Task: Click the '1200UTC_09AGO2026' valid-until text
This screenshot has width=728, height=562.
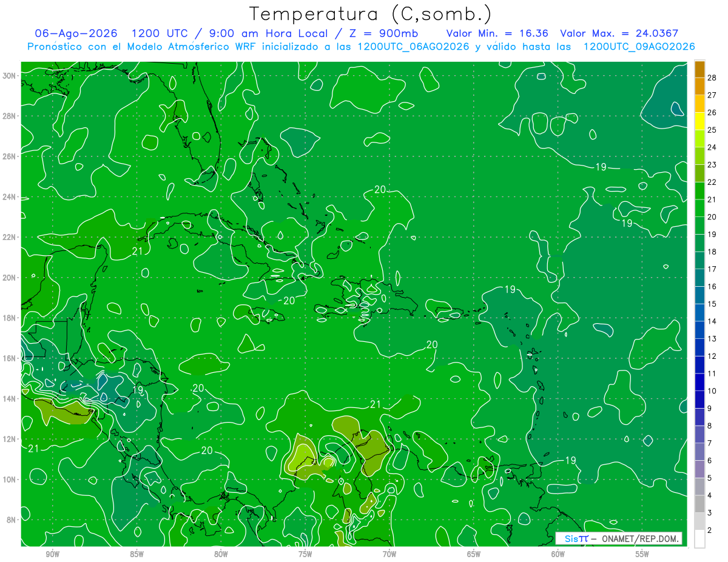Action: [639, 47]
